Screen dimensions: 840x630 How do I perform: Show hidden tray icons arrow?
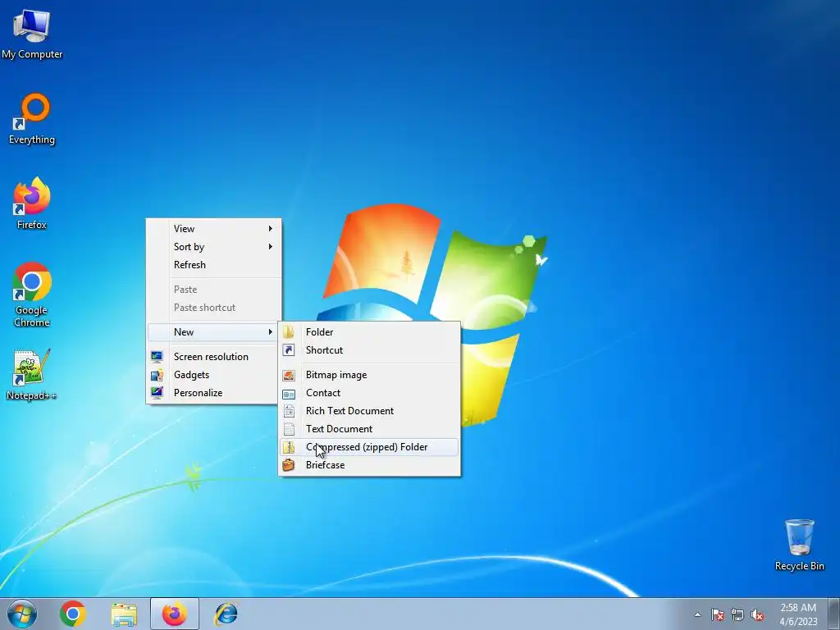697,614
